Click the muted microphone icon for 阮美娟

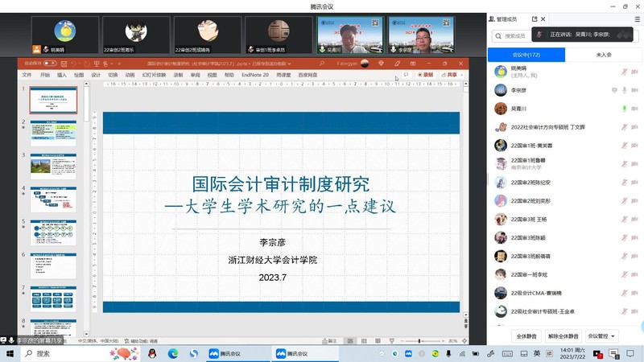coord(624,71)
